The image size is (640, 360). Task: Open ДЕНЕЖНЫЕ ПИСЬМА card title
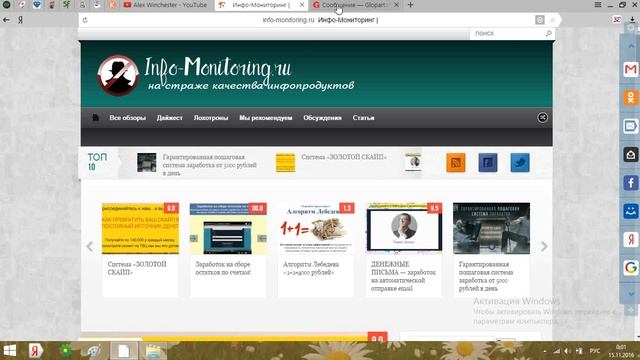pyautogui.click(x=403, y=276)
